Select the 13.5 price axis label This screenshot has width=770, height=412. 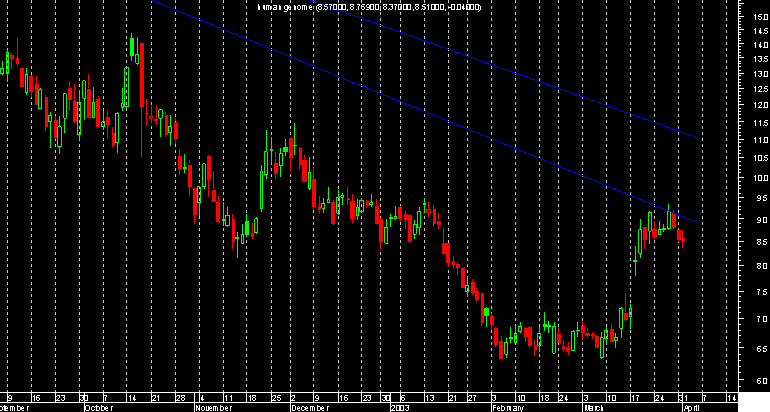pos(760,59)
